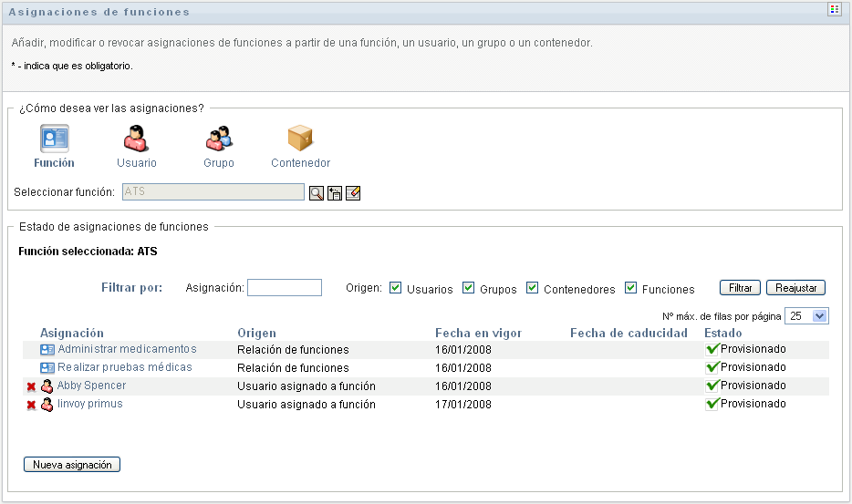852x504 pixels.
Task: Sort by the Estado column header
Action: point(722,333)
